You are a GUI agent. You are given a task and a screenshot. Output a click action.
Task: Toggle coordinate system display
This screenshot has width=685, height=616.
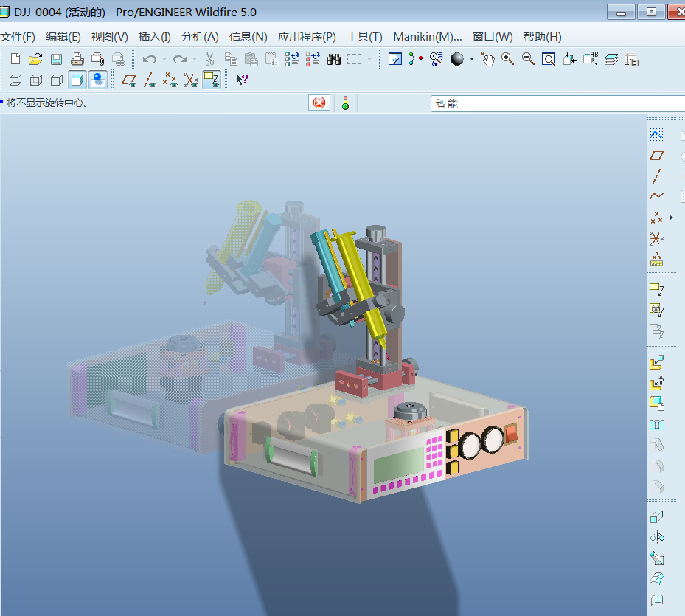(189, 80)
